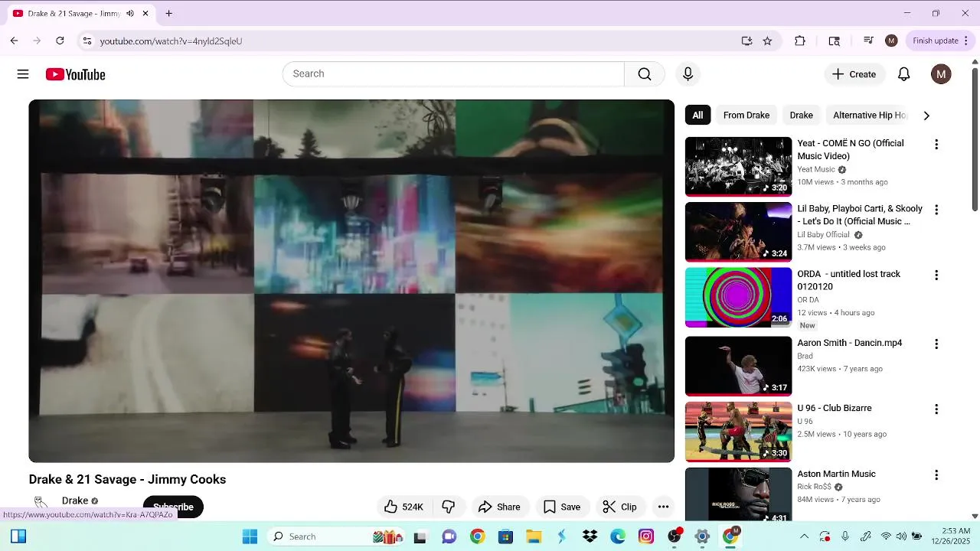Close the Drake & 21 Savage tab
The height and width of the screenshot is (551, 980).
(x=145, y=13)
